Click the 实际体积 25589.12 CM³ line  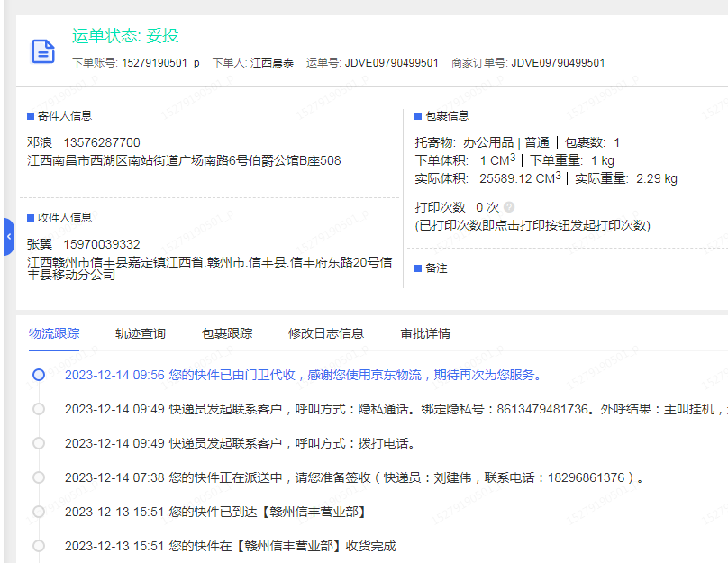[x=546, y=178]
